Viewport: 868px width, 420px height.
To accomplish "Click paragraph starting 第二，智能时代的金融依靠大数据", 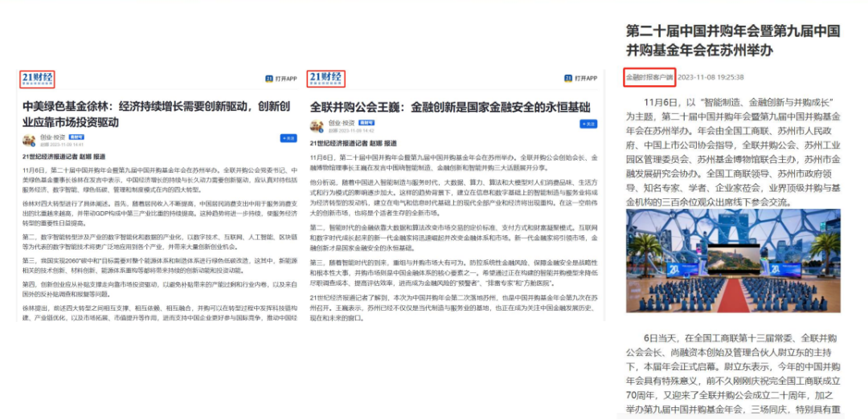I will tap(454, 238).
